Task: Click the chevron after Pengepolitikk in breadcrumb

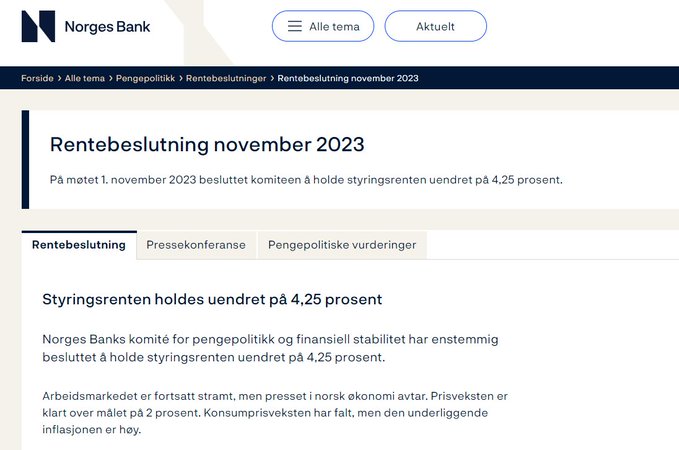Action: (181, 78)
